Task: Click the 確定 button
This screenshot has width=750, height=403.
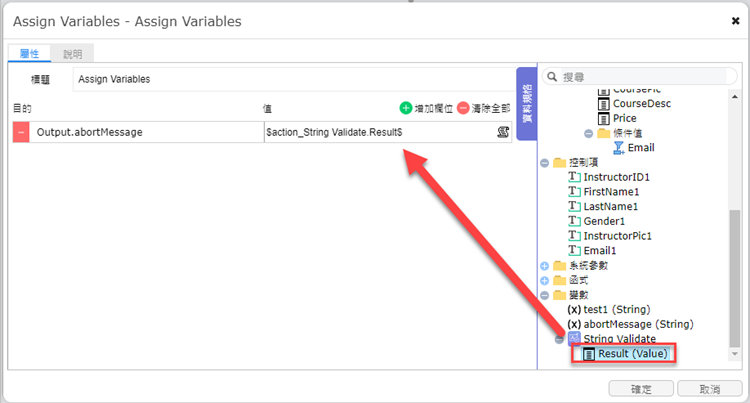Action: (641, 389)
